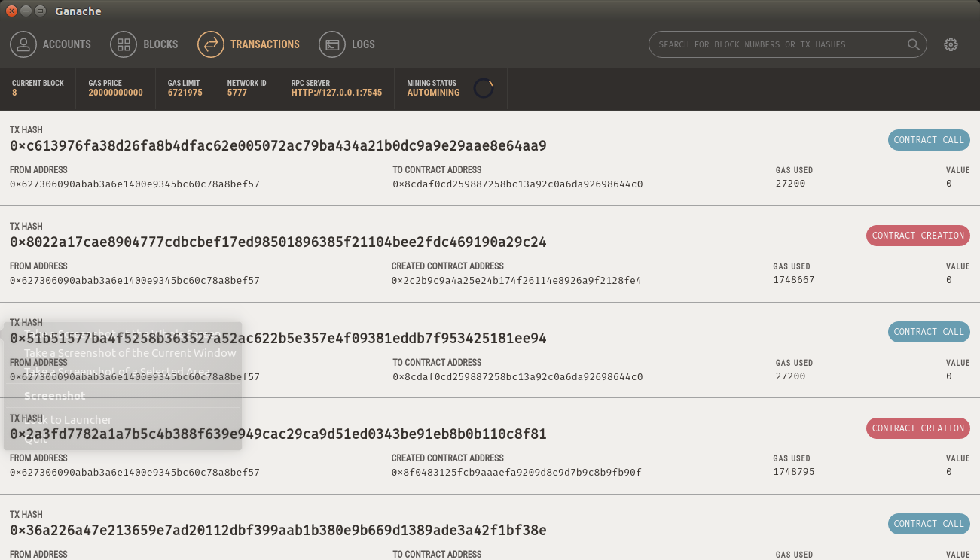Open the Accounts tab icon
This screenshot has height=560, width=980.
[x=23, y=44]
